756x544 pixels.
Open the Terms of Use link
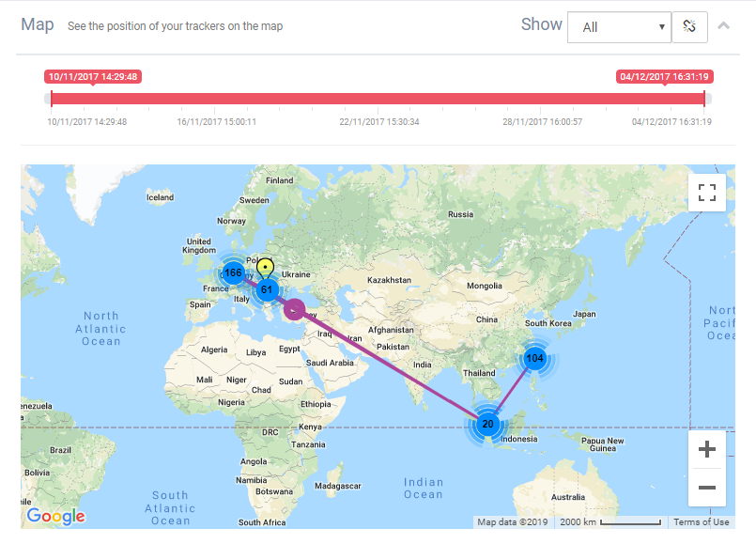point(701,522)
